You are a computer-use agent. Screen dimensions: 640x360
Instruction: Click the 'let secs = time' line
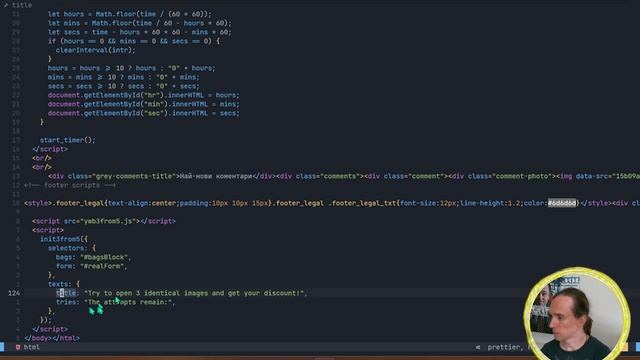tap(140, 32)
